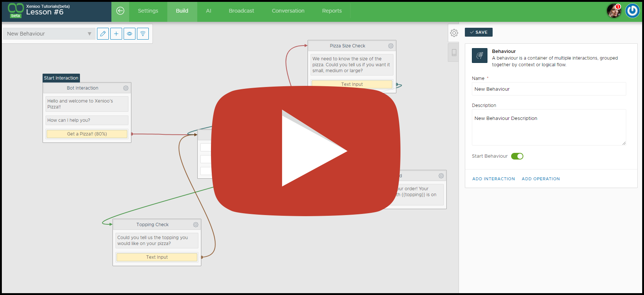Toggle the preview eye icon
The image size is (644, 295).
coord(130,34)
